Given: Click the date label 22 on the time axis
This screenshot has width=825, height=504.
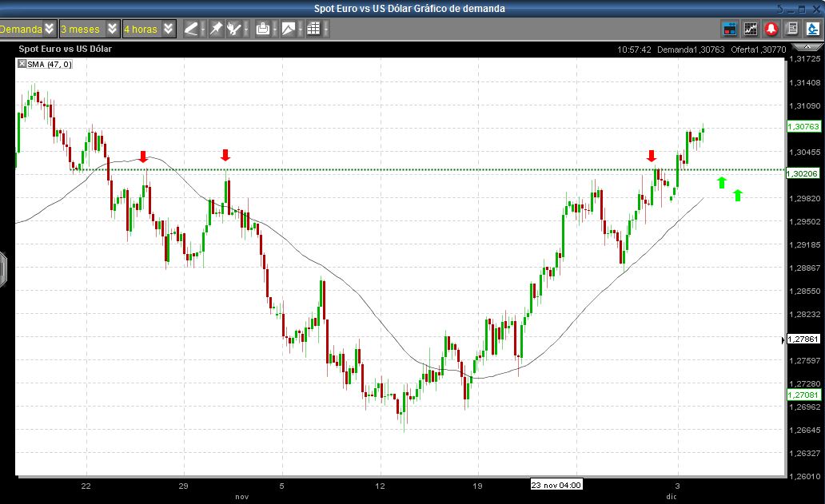Looking at the screenshot, I should coord(86,486).
